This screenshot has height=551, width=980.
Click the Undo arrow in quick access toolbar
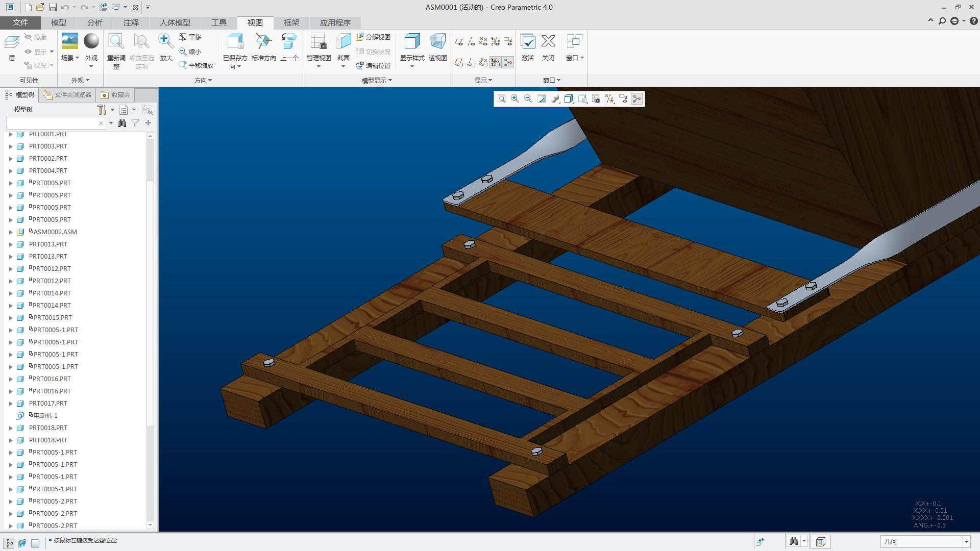pyautogui.click(x=64, y=7)
